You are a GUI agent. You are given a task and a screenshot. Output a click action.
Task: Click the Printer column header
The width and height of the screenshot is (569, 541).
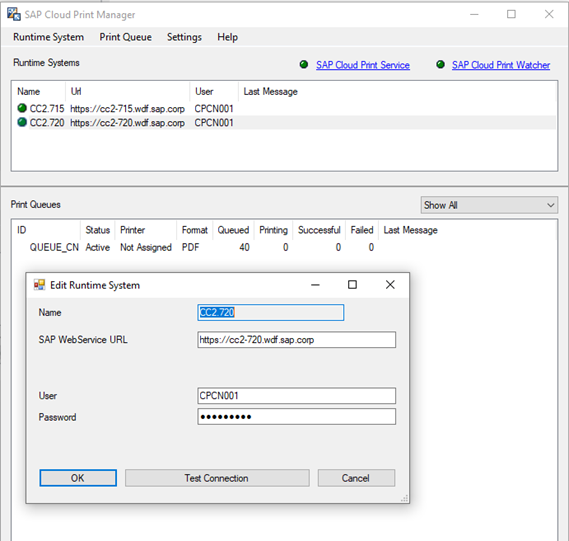point(146,230)
